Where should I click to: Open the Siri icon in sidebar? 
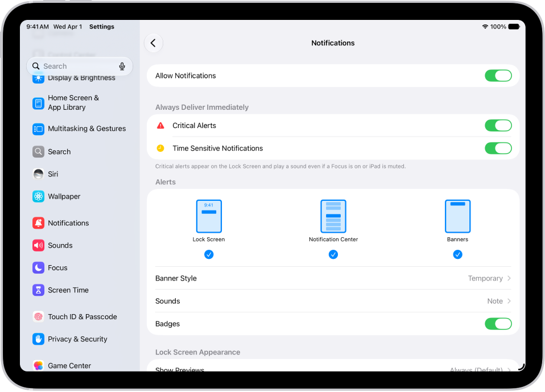pos(38,174)
